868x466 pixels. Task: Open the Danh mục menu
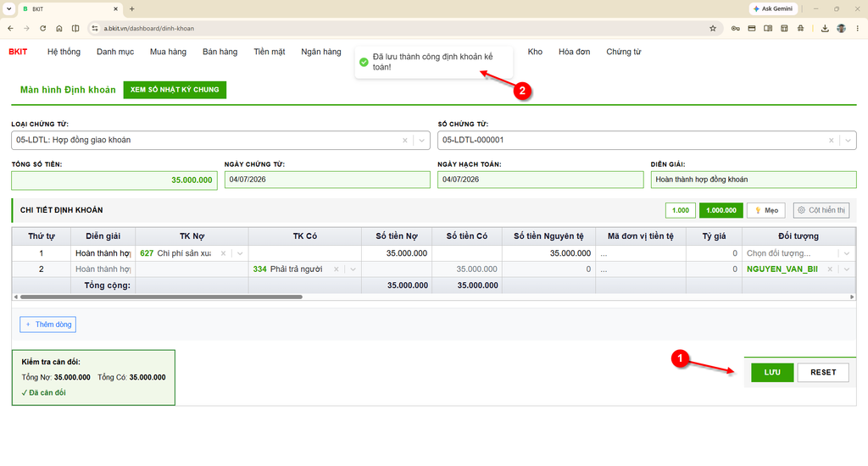(x=115, y=52)
